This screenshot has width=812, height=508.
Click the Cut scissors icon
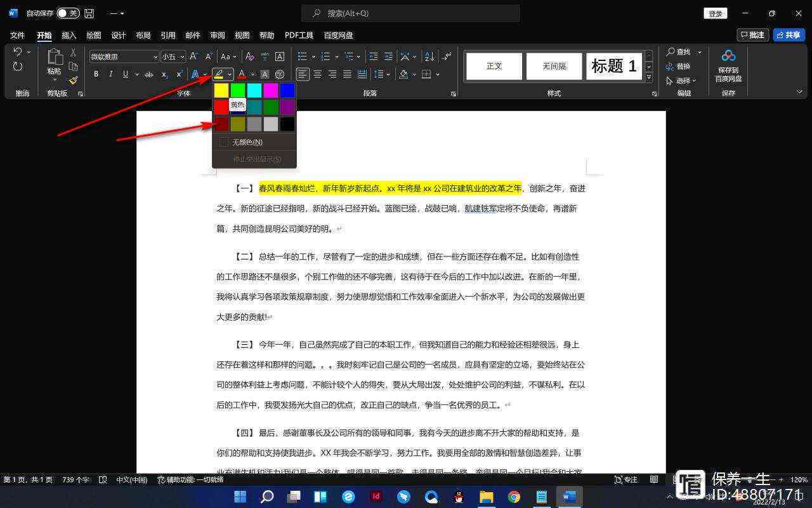(73, 52)
